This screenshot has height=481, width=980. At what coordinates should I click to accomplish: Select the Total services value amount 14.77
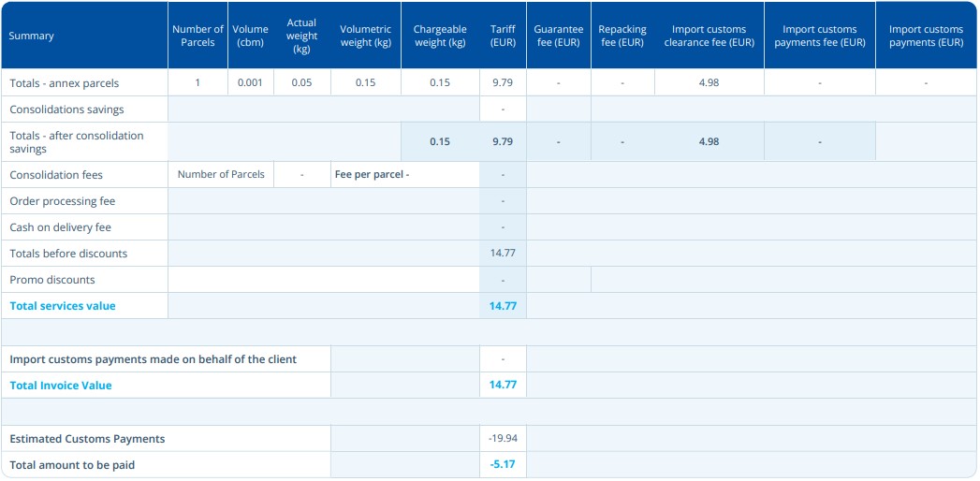click(x=503, y=306)
